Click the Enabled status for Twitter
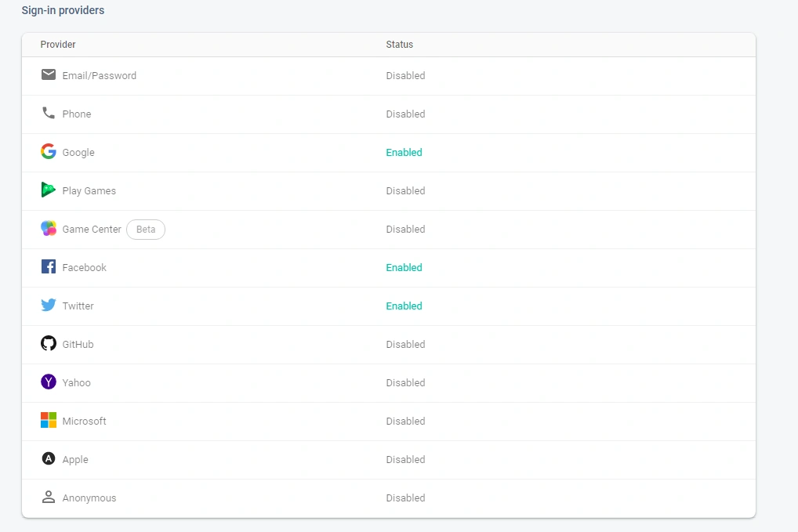The width and height of the screenshot is (798, 532). click(404, 306)
